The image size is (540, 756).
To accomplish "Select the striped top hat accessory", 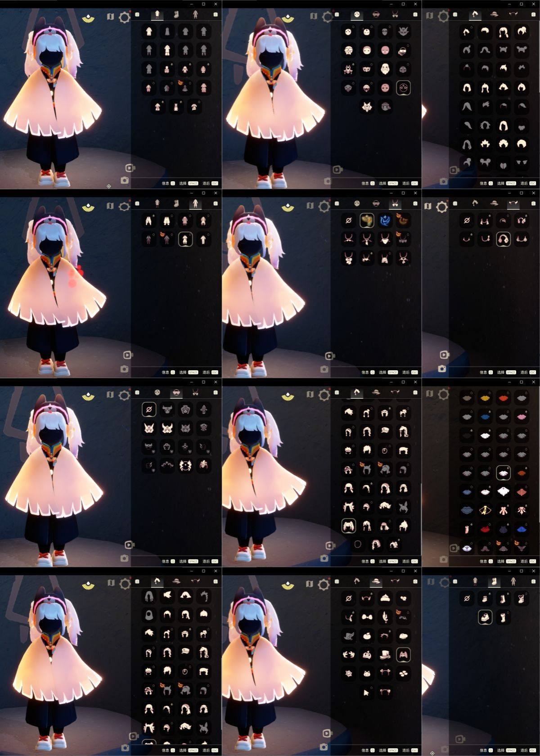I will 385,655.
